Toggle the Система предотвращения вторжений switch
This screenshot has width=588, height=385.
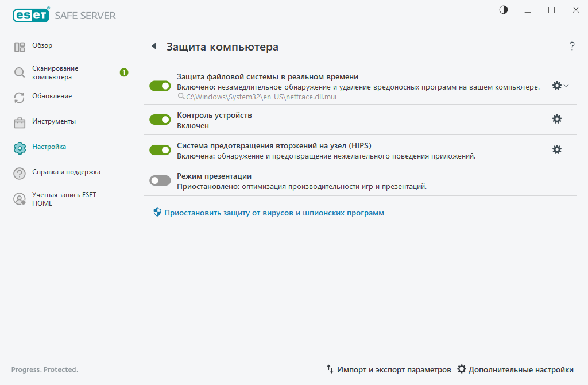coord(158,149)
